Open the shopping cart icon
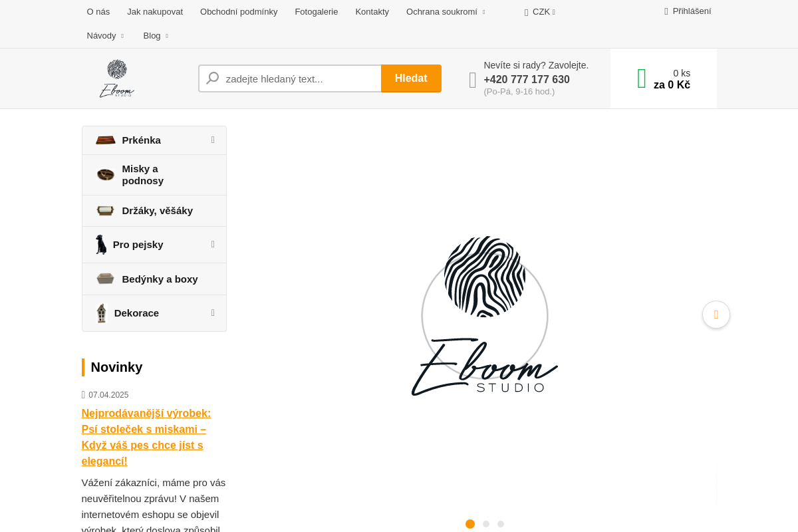This screenshot has height=532, width=798. pos(641,78)
